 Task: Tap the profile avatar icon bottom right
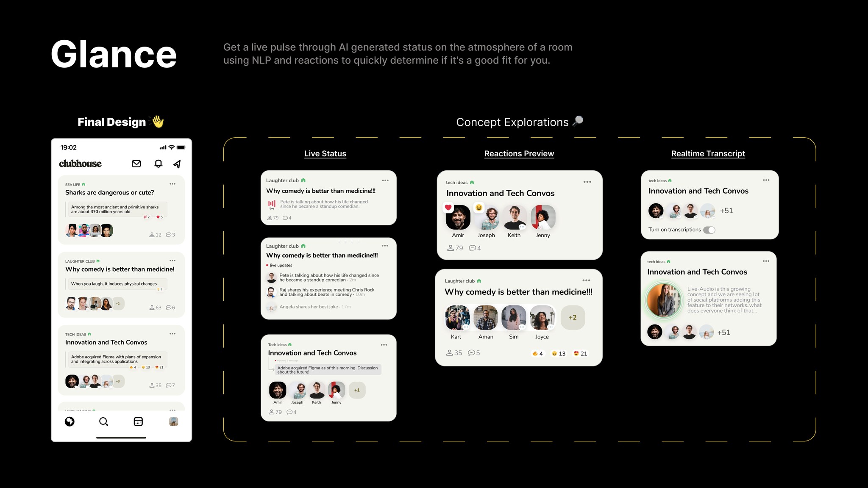point(173,422)
